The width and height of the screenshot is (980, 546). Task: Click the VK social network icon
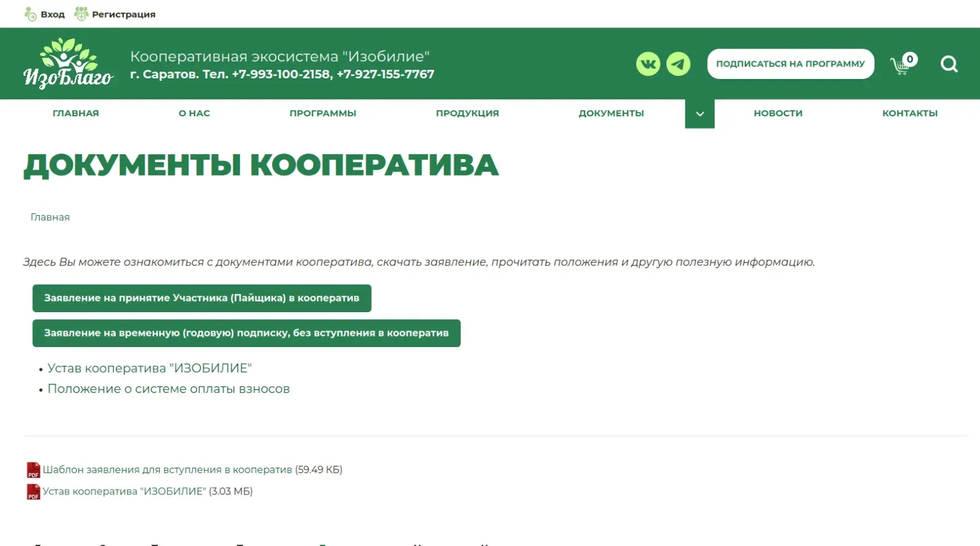pyautogui.click(x=648, y=64)
